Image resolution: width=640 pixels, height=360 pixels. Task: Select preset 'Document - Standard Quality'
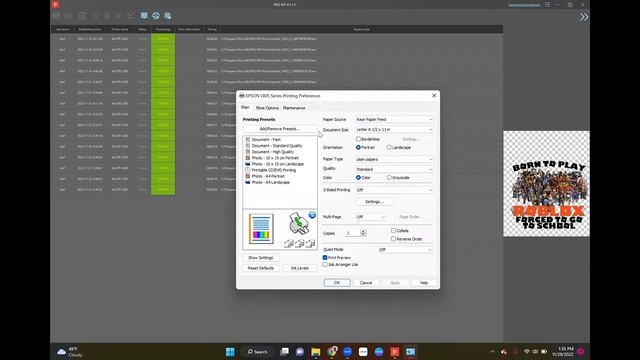click(276, 146)
